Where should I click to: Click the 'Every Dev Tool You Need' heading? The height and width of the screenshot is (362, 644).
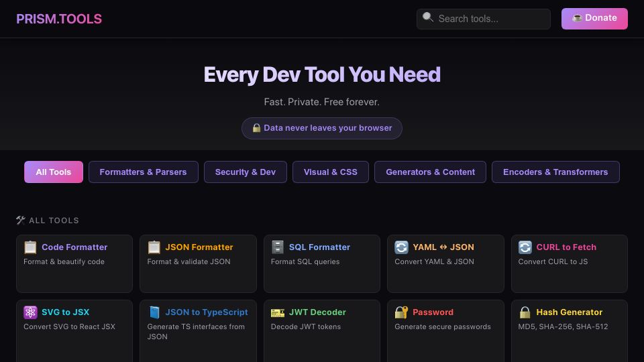point(322,74)
